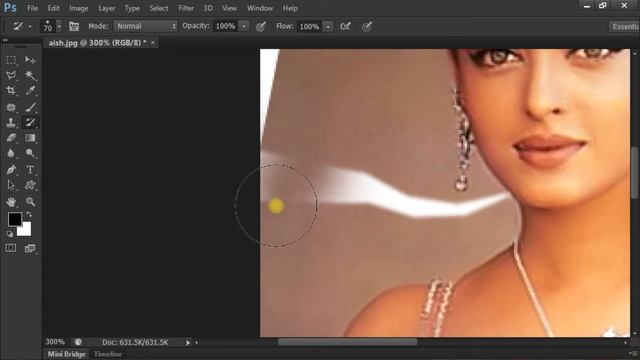Select the Move tool
Image resolution: width=640 pixels, height=360 pixels.
[x=30, y=60]
